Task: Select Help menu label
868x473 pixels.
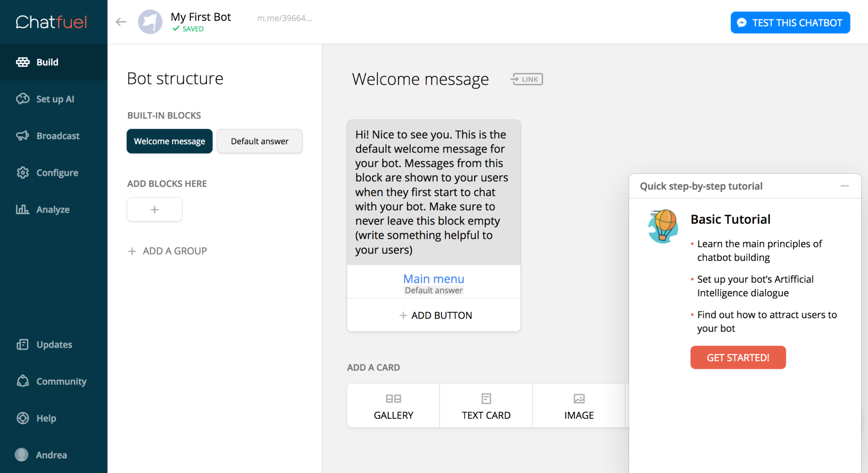Action: [46, 418]
